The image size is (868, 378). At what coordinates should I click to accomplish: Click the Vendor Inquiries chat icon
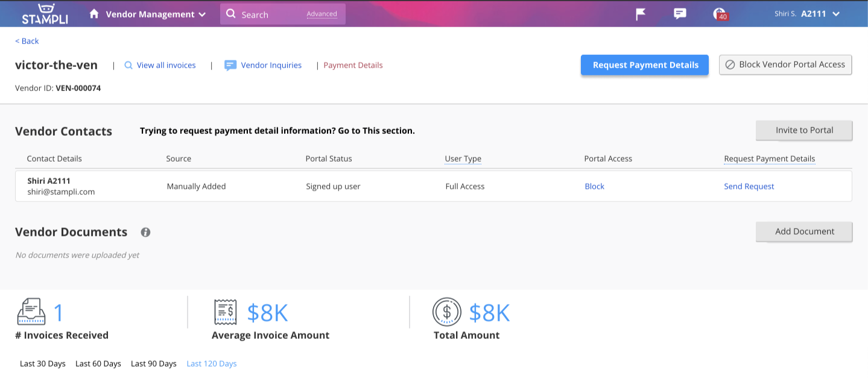coord(230,66)
